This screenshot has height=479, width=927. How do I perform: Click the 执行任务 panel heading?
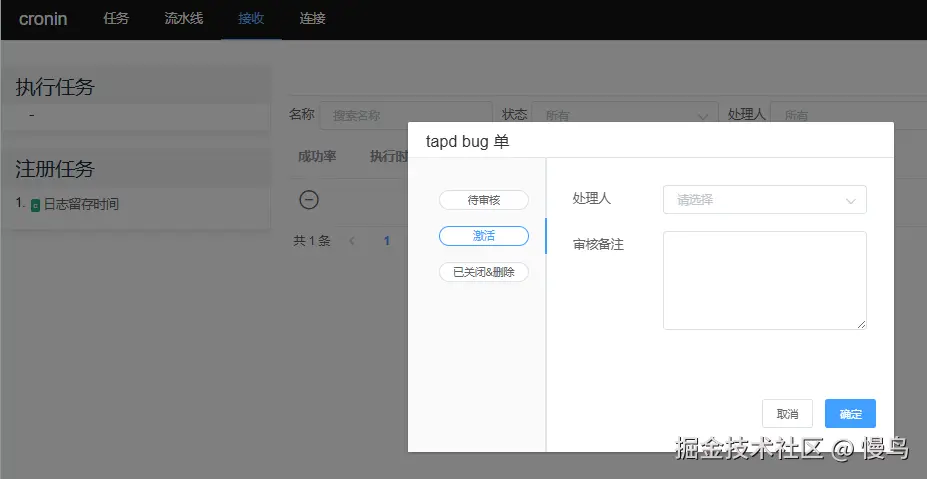coord(55,87)
